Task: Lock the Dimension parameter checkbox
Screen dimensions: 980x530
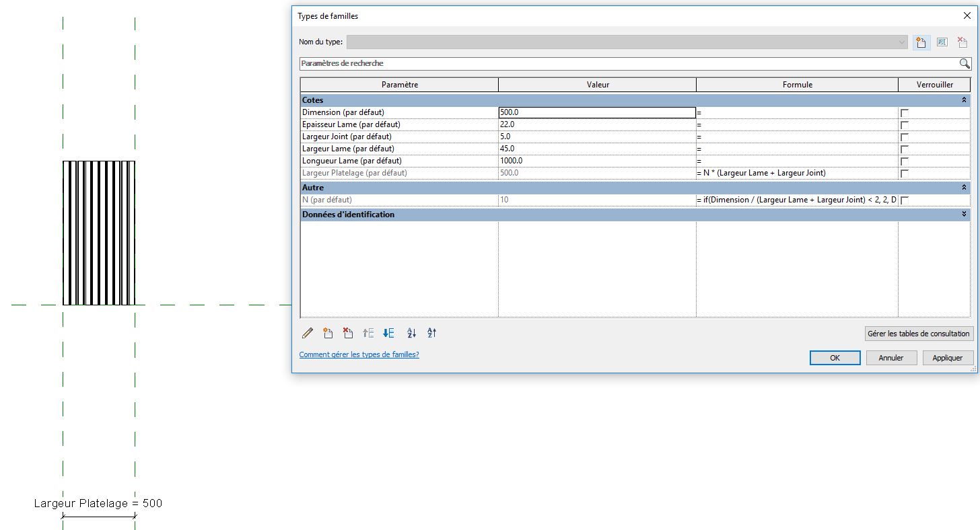Action: pos(905,113)
